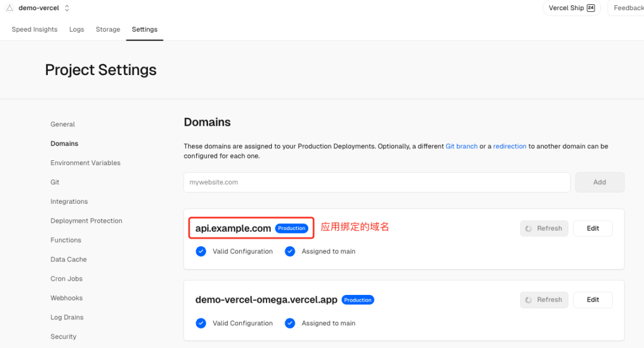Open the Storage tab
This screenshot has height=348, width=644.
coord(108,29)
